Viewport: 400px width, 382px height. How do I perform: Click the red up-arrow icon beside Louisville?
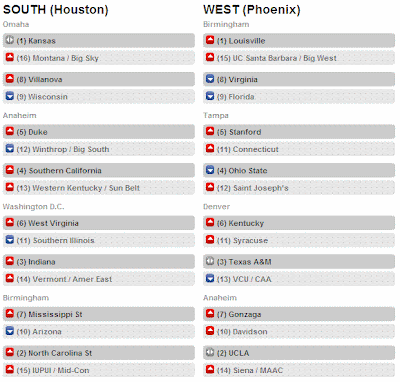[x=210, y=40]
